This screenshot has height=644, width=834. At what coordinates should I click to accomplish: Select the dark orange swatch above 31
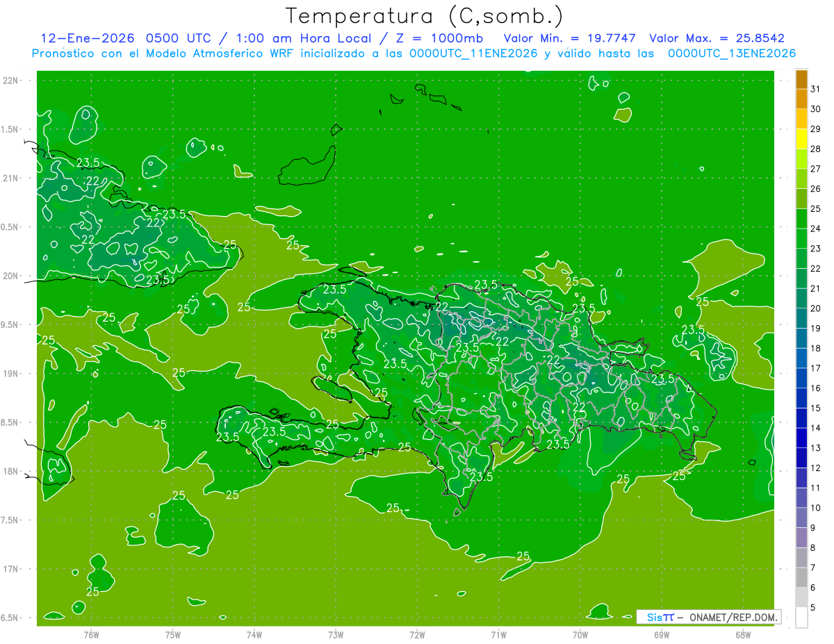(801, 79)
